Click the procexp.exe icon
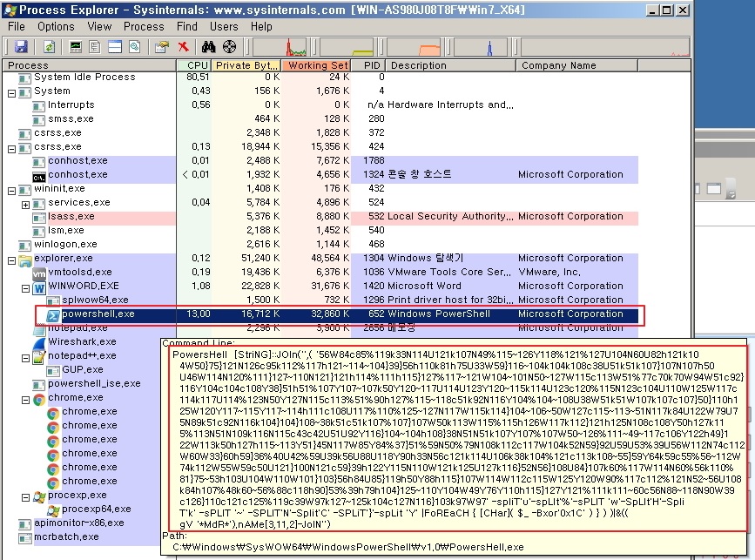 tap(39, 497)
